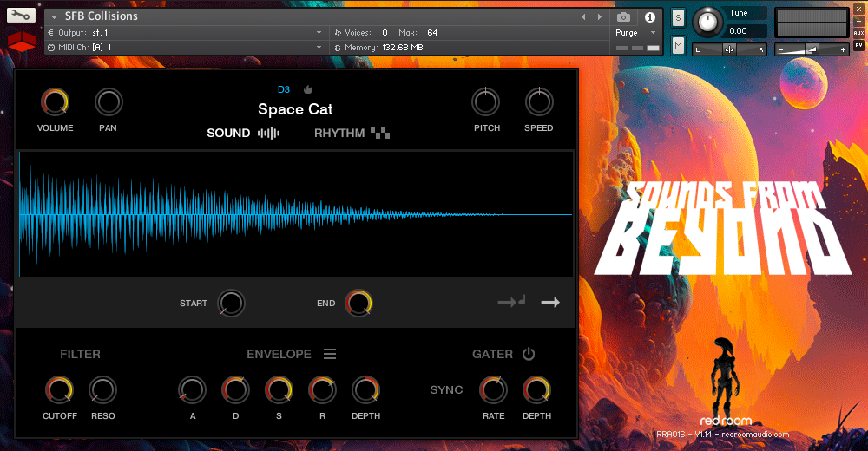Click the center pan marker icon
868x451 pixels.
point(730,49)
